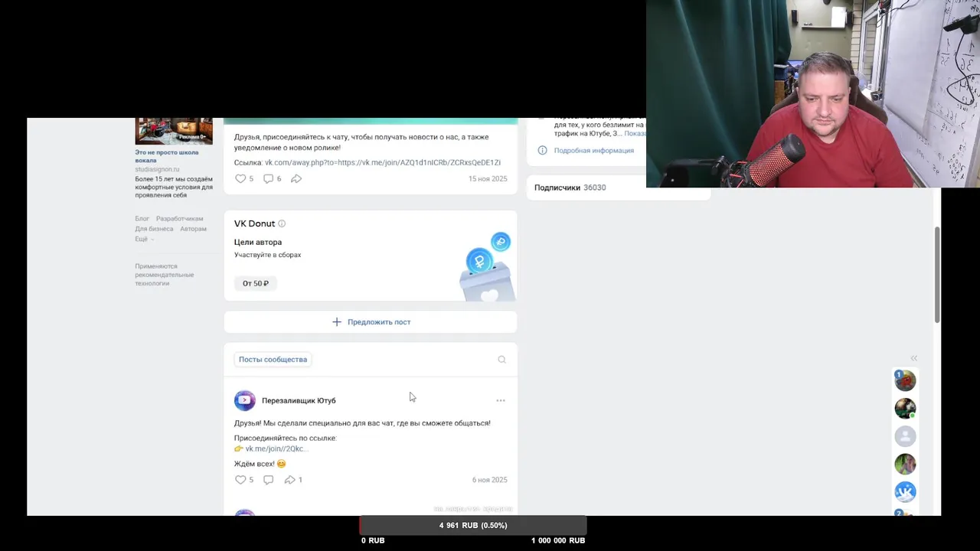Click the 15 ноя 2025 post date

488,179
